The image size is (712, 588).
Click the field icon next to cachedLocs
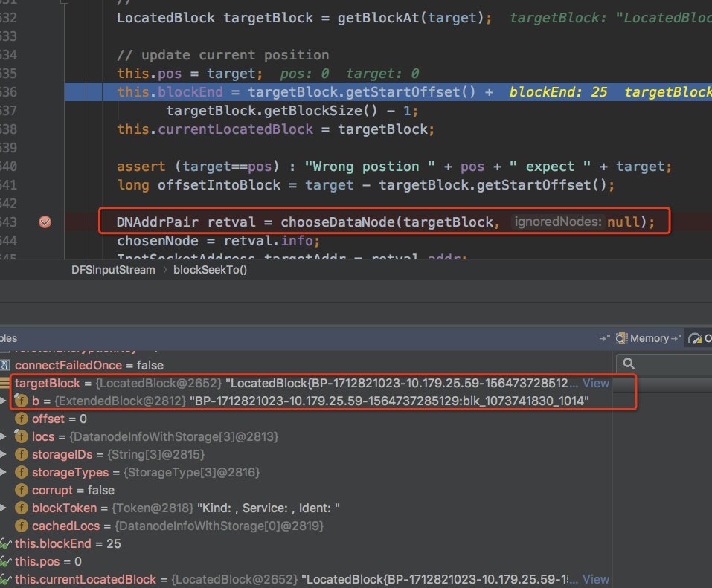click(x=22, y=526)
